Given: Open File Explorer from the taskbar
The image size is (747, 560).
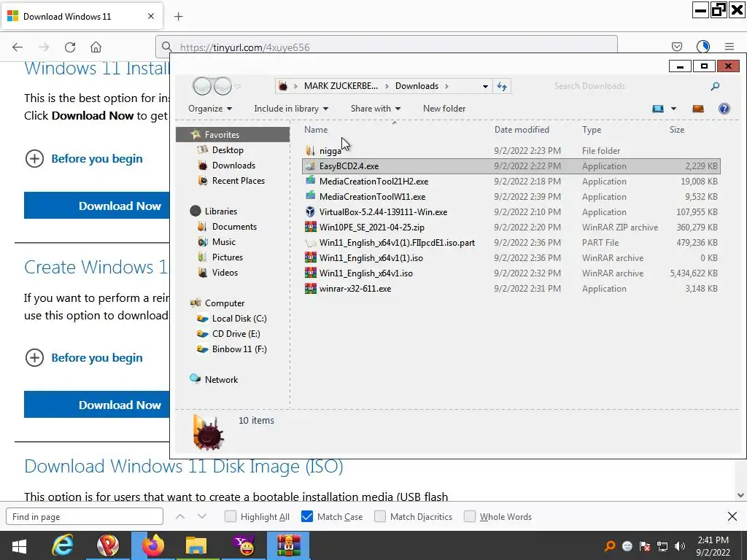Looking at the screenshot, I should (x=196, y=545).
